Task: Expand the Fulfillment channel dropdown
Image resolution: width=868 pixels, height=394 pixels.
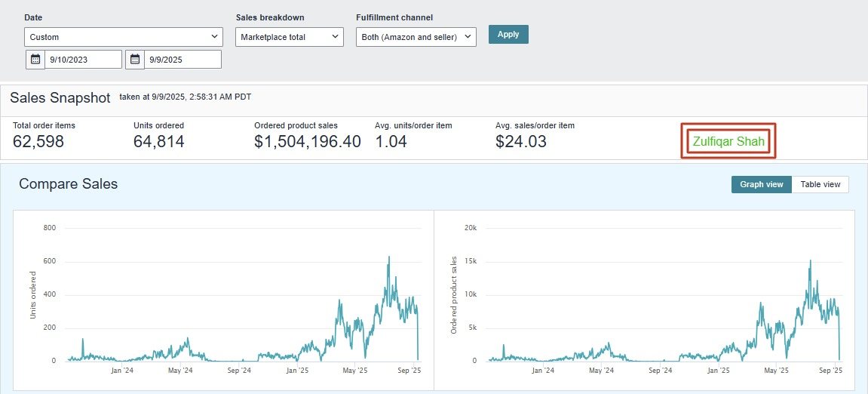Action: pyautogui.click(x=416, y=37)
